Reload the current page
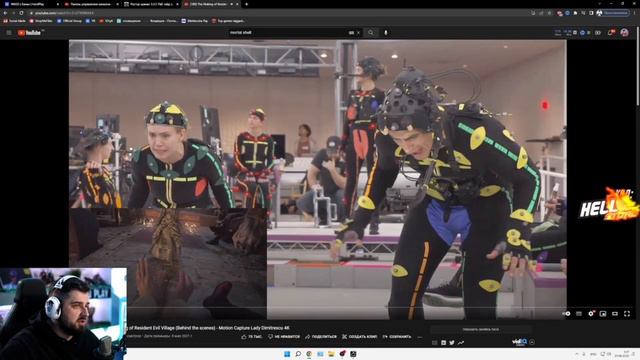 (x=21, y=13)
